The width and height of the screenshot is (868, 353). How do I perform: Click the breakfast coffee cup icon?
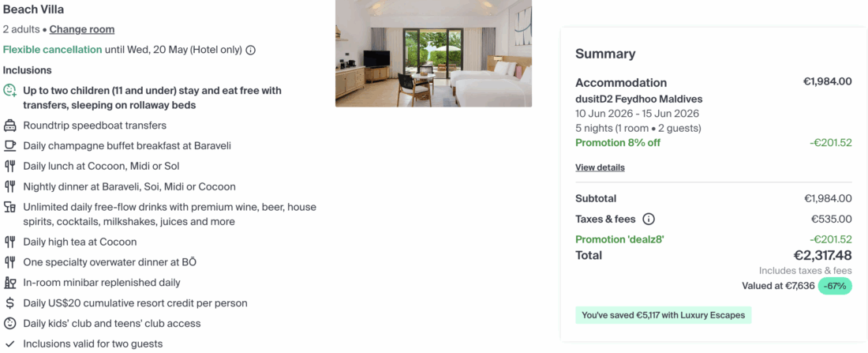[x=10, y=146]
